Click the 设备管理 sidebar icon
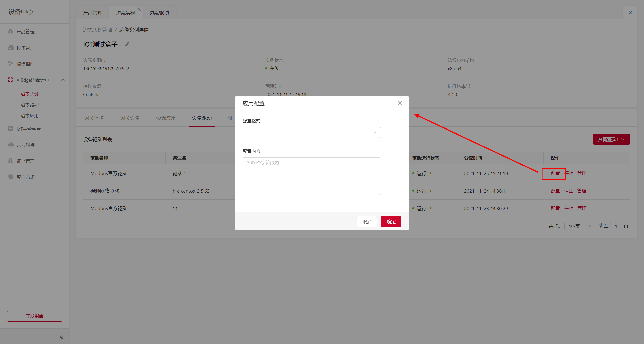Screen dimensions: 644x344 coord(11,48)
